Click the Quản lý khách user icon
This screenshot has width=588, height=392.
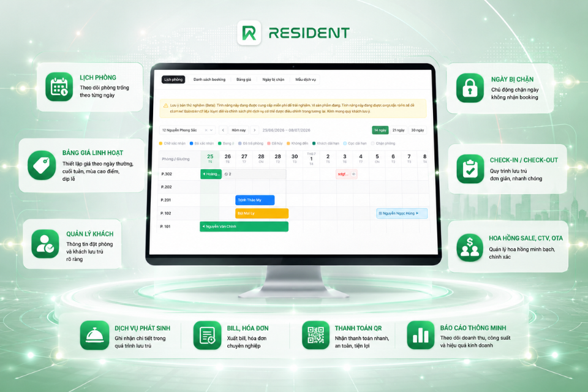(x=45, y=244)
